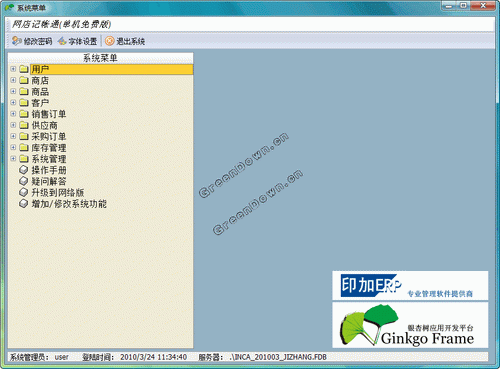Select the 供应商 tree item
Viewport: 500px width, 369px height.
44,125
